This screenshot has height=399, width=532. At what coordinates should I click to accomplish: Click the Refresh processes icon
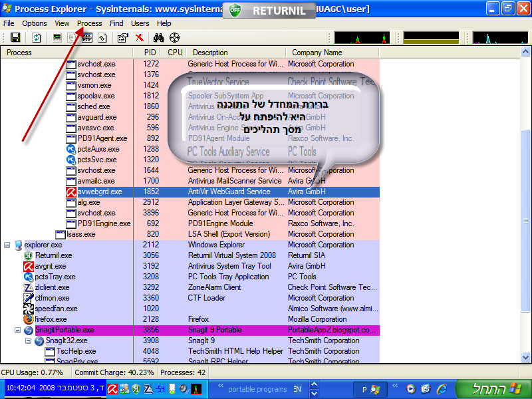[x=37, y=38]
